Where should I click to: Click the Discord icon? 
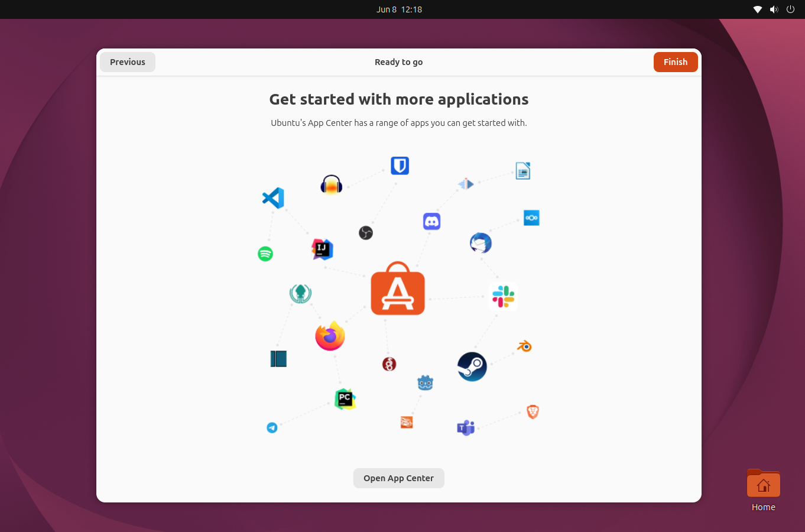point(432,222)
